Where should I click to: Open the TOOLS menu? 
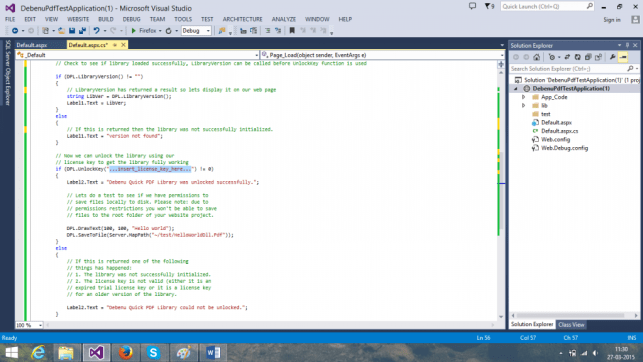183,19
